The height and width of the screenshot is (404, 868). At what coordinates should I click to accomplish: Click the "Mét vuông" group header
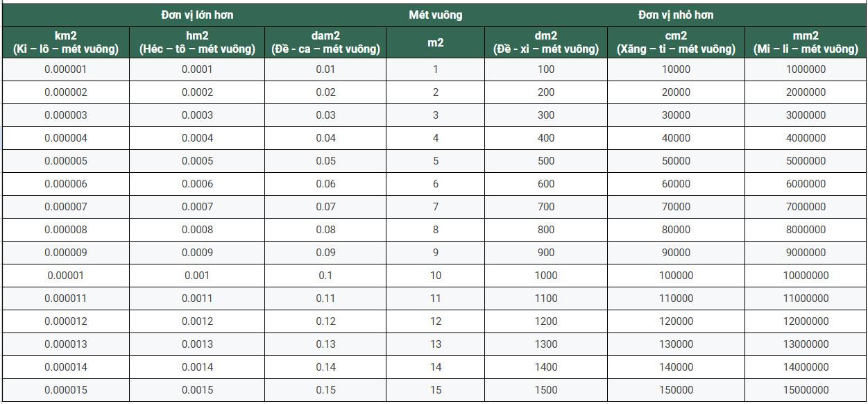[435, 15]
